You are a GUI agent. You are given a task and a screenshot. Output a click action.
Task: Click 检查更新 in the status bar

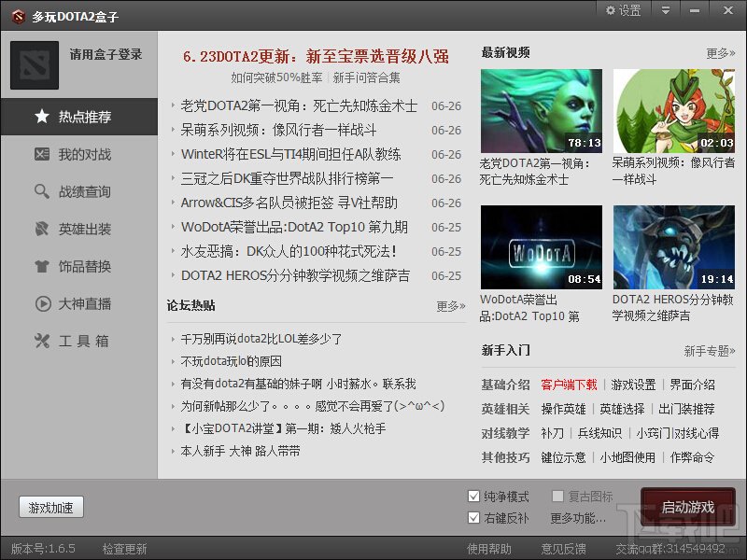pos(125,549)
